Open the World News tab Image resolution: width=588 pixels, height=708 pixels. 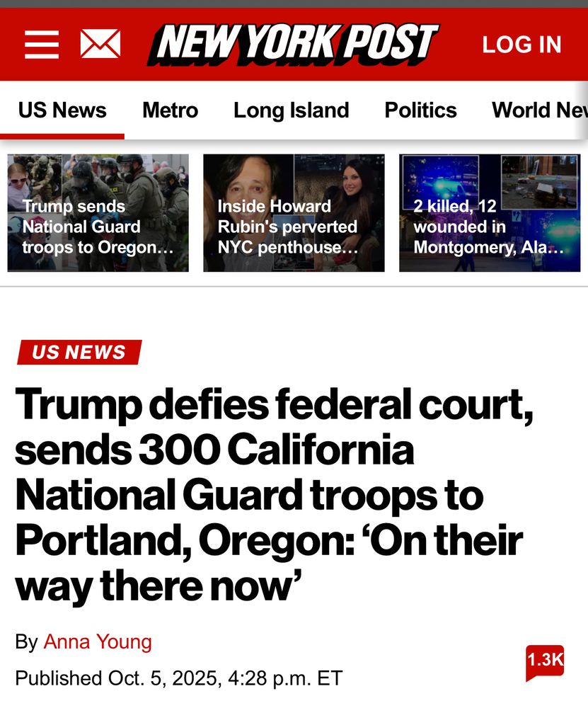[540, 110]
